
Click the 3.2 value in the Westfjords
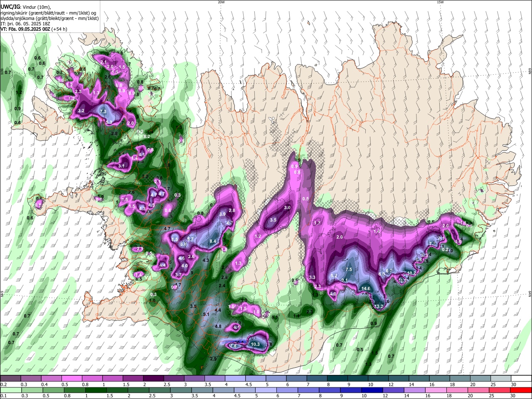pyautogui.click(x=81, y=111)
